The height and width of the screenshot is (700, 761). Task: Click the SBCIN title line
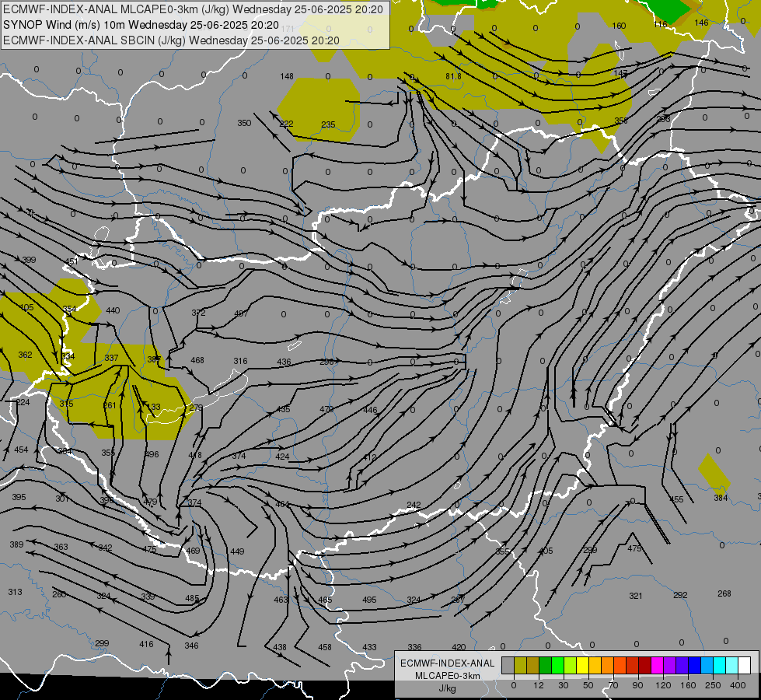pos(171,40)
